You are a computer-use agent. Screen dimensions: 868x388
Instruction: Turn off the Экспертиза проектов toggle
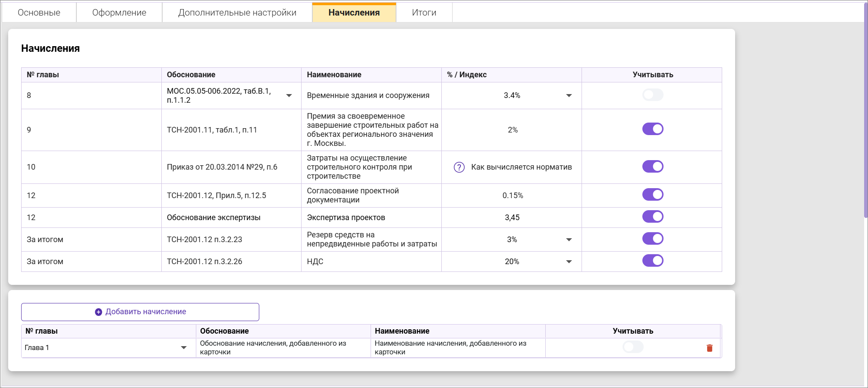point(652,217)
